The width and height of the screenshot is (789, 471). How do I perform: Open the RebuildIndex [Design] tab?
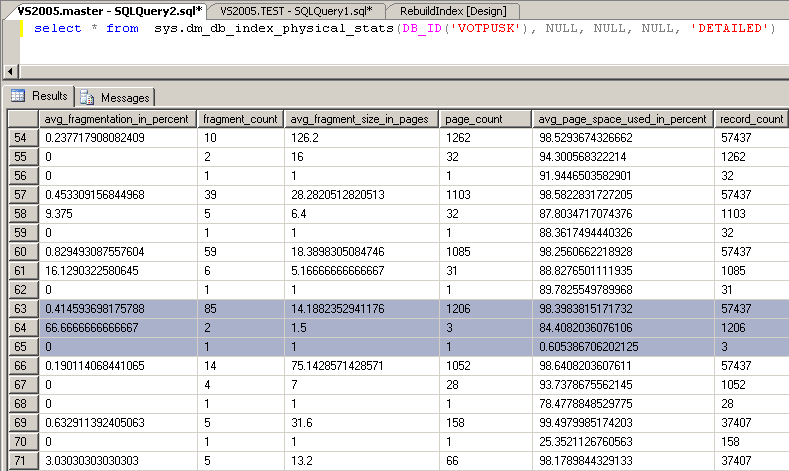[x=453, y=11]
